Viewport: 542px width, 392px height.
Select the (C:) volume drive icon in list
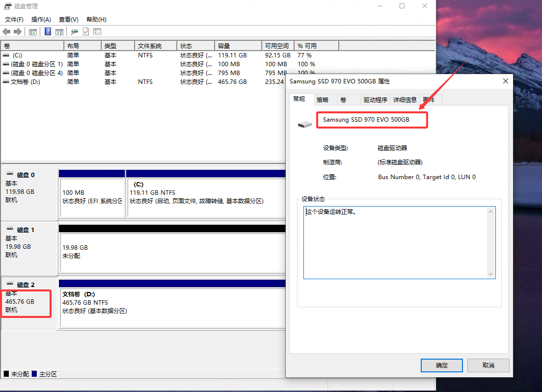click(x=6, y=55)
